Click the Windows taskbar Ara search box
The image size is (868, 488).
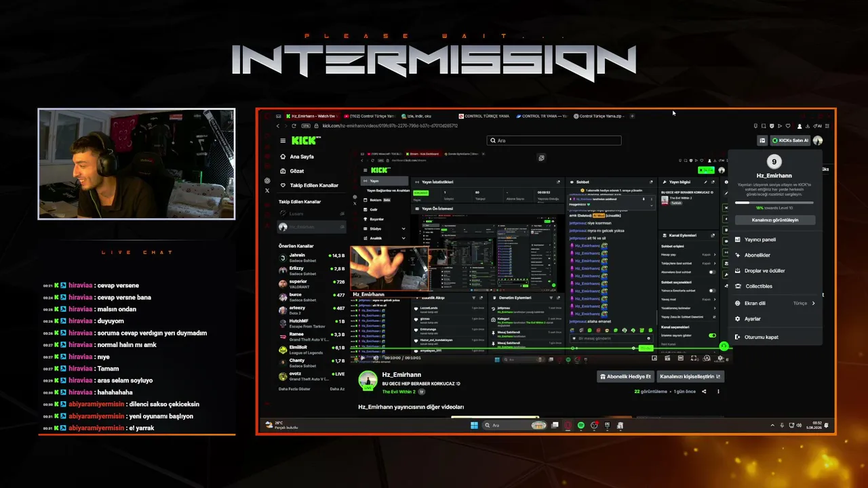515,426
